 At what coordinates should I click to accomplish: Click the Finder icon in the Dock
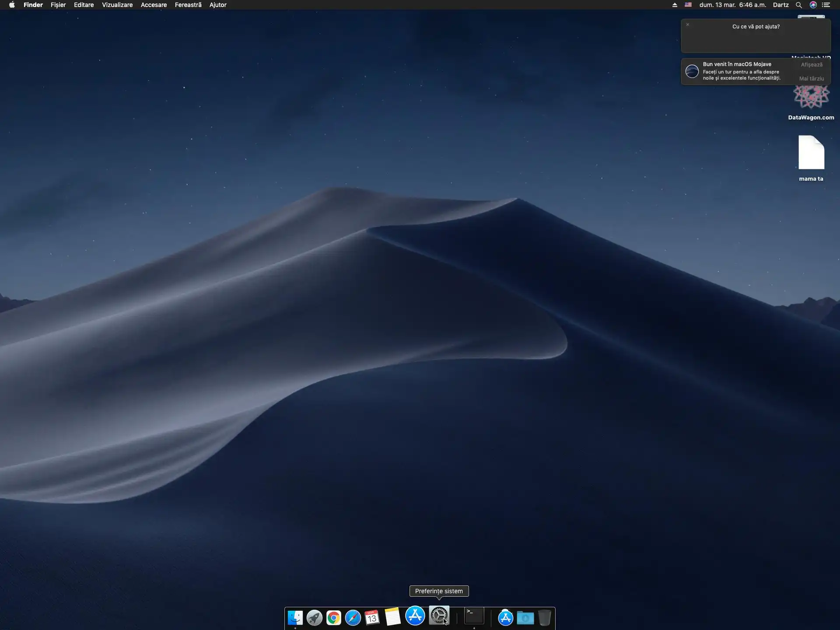(x=295, y=617)
